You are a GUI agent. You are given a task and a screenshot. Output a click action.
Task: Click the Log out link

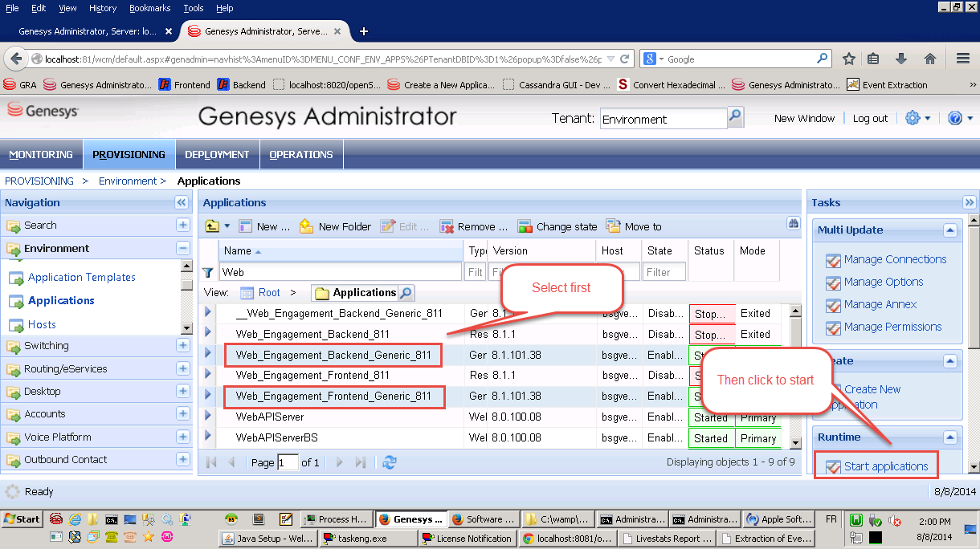tap(870, 118)
